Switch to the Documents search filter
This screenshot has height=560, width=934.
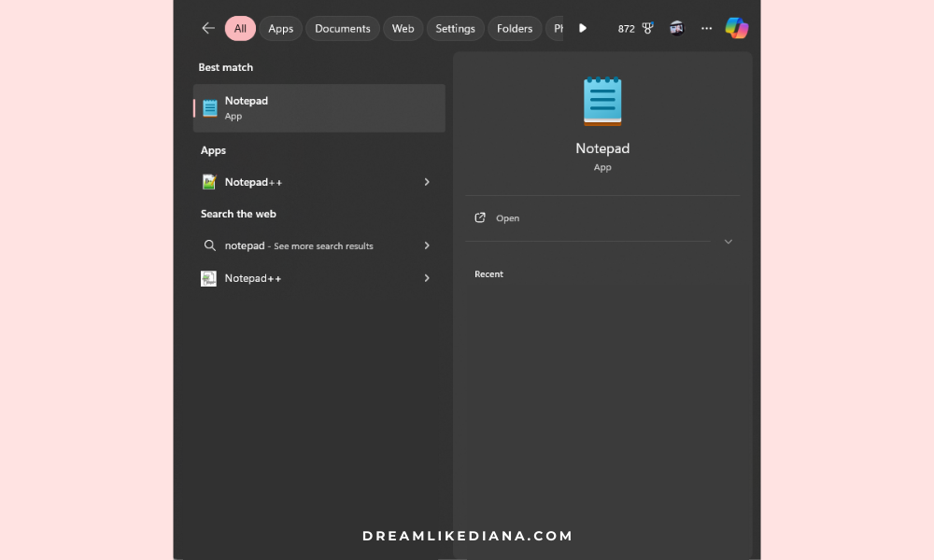pyautogui.click(x=342, y=28)
